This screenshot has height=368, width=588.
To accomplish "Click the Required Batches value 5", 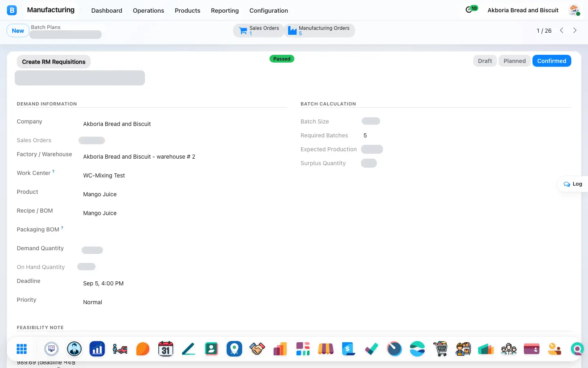I will point(365,135).
